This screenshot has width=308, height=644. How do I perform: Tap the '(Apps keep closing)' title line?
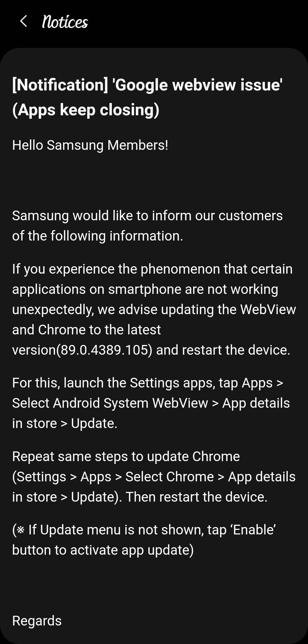click(x=86, y=110)
